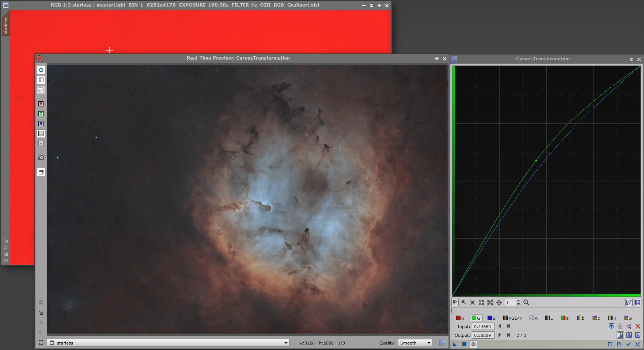
Task: Select the starless tab on image window
Action: [6, 26]
